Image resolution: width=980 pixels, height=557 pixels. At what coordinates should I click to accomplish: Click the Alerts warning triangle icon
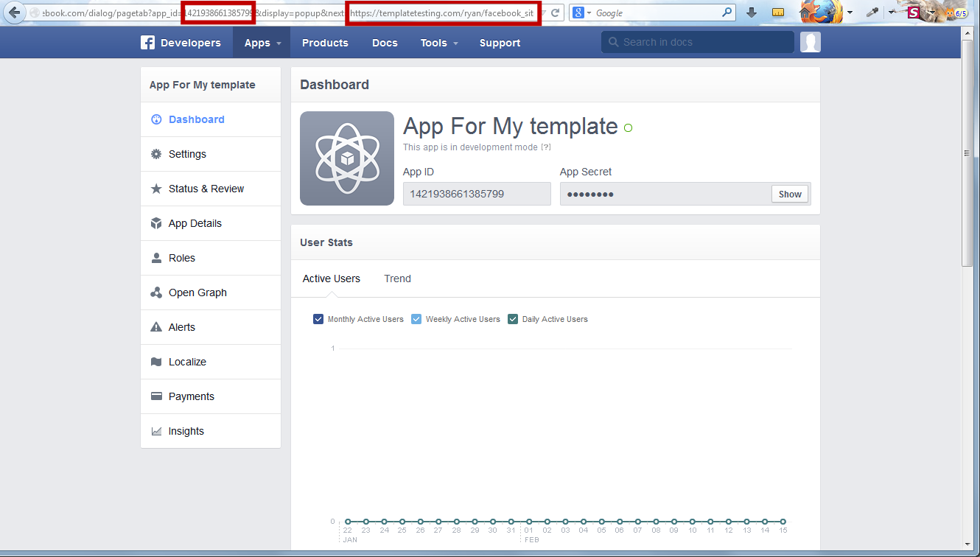tap(156, 327)
